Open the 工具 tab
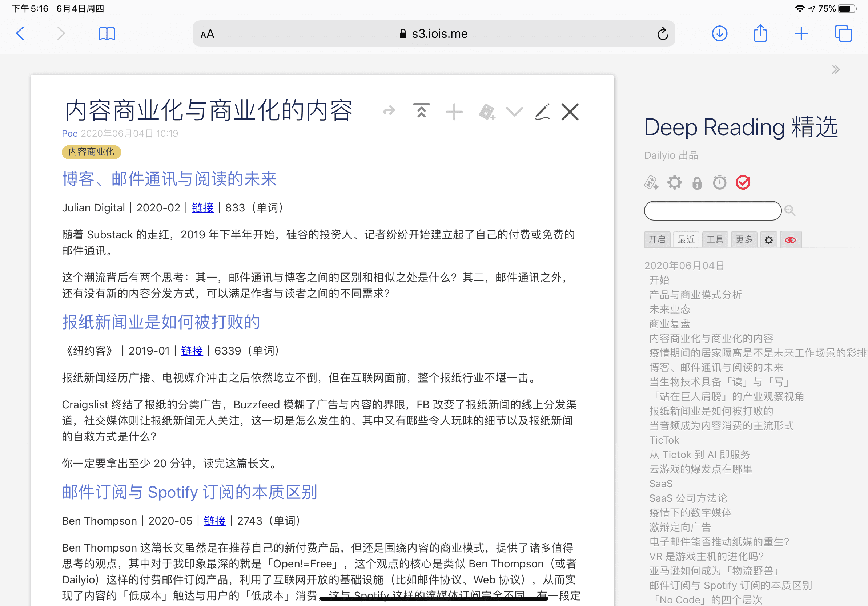This screenshot has width=868, height=606. 715,239
